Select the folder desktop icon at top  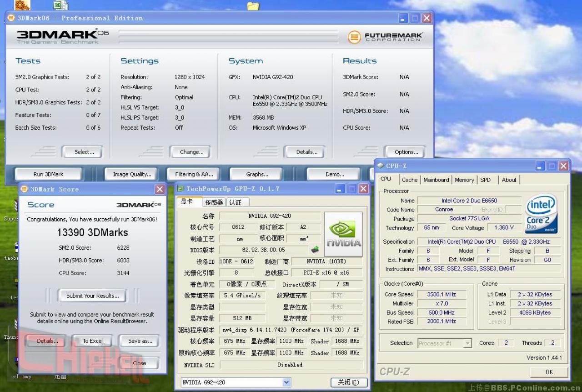click(253, 5)
